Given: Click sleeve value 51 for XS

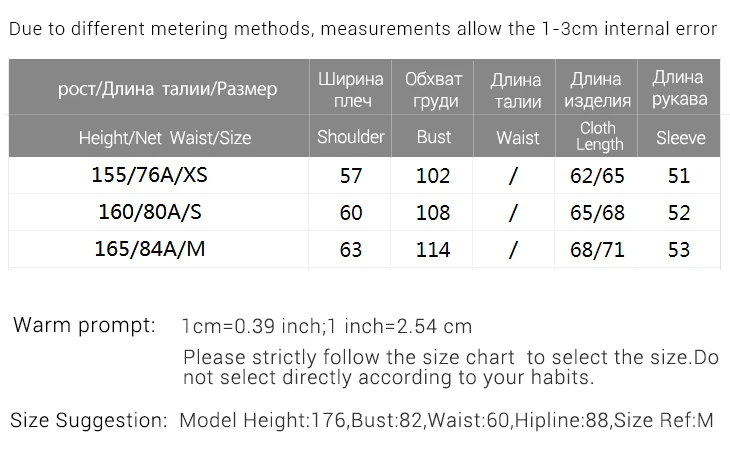Looking at the screenshot, I should 679,176.
